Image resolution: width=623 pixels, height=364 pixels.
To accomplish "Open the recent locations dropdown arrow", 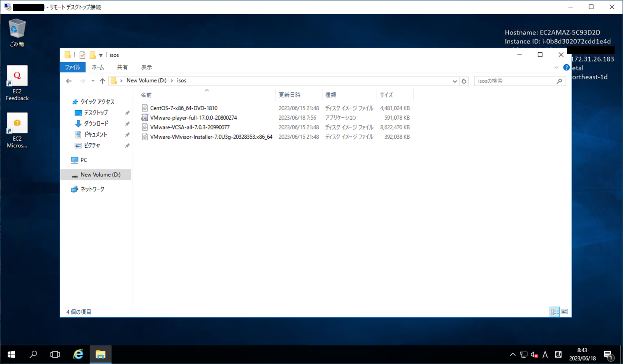I will (x=93, y=81).
